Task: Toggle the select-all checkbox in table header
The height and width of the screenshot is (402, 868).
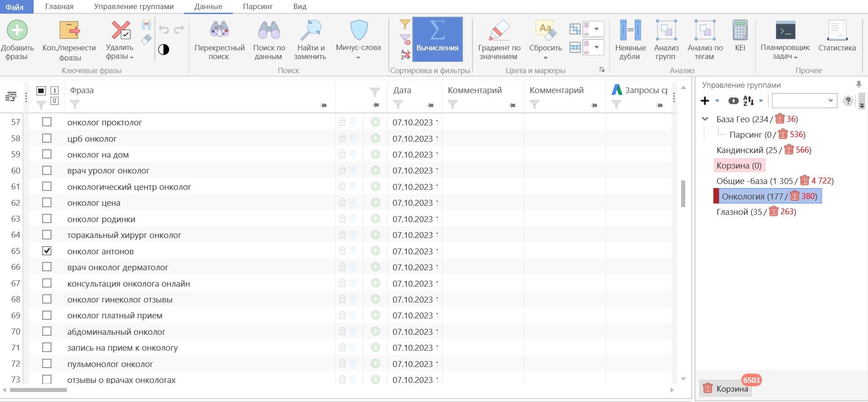Action: point(41,90)
